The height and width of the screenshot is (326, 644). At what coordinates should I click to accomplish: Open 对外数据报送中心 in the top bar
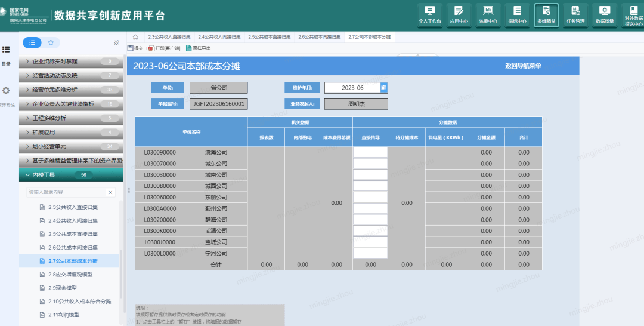[x=633, y=15]
